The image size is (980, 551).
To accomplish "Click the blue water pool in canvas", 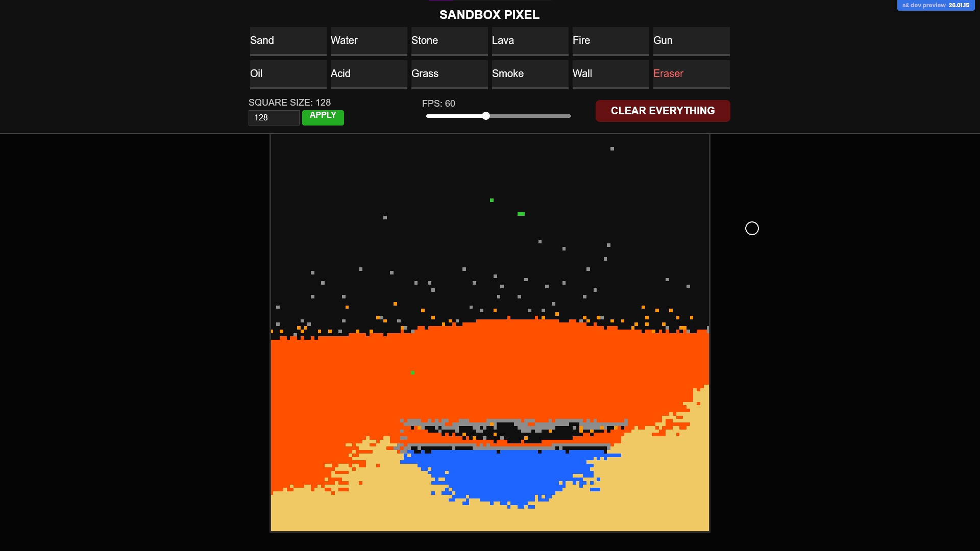I will click(505, 474).
